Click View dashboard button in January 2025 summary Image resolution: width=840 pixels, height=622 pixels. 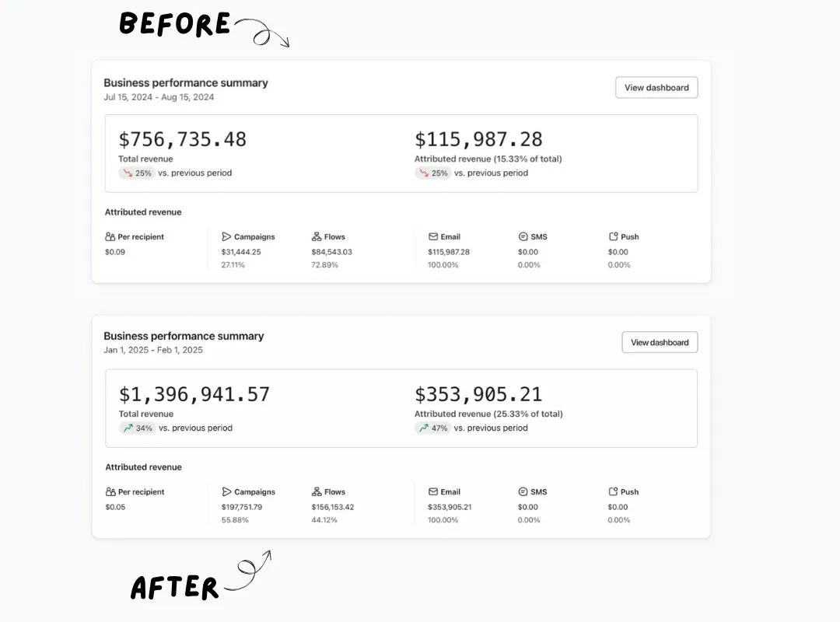click(660, 342)
